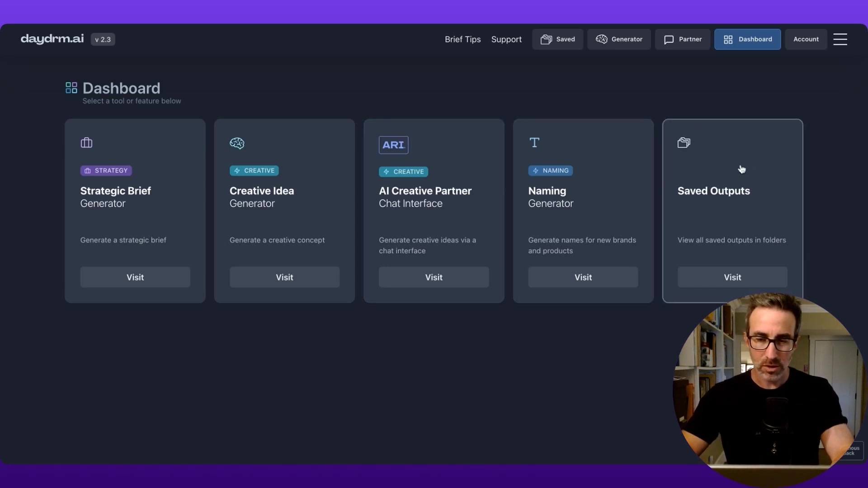The width and height of the screenshot is (868, 488).
Task: Click the v 2.3 version badge
Action: click(103, 39)
